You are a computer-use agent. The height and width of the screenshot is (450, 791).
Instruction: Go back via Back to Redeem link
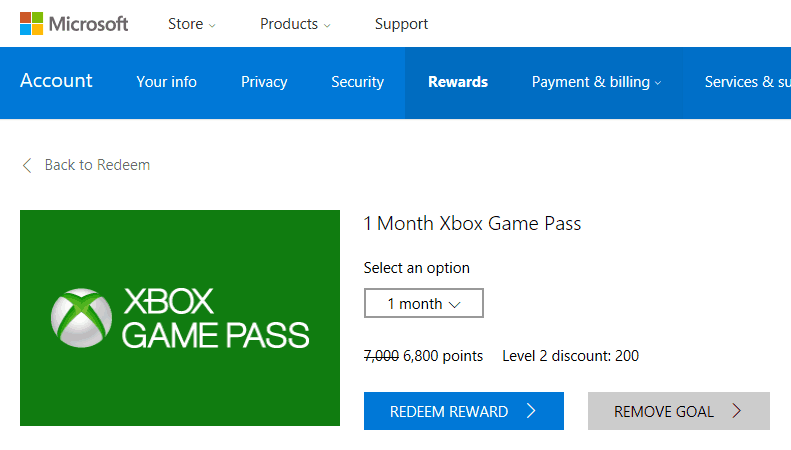97,165
